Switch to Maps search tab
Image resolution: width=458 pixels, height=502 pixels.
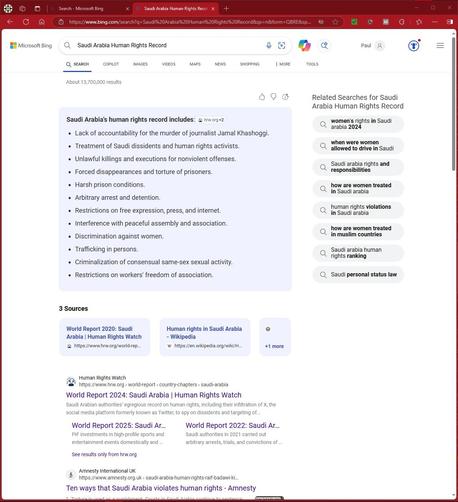(195, 64)
